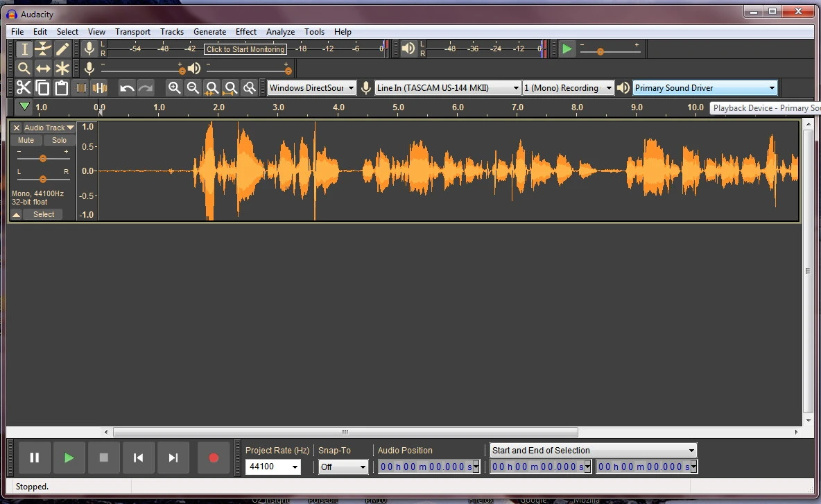Click the Fit Project zoom icon
Image resolution: width=821 pixels, height=504 pixels.
point(231,87)
